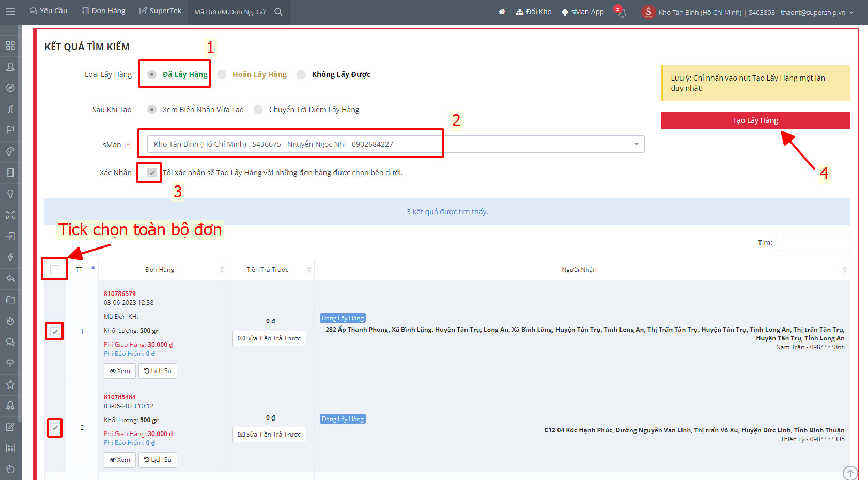The image size is (868, 480).
Task: Click Sửa Tiền Trả Trước for order 810785484
Action: tap(269, 435)
